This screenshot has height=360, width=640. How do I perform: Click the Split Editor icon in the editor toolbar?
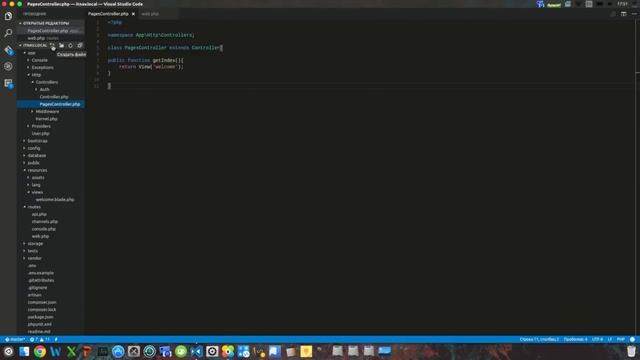623,14
